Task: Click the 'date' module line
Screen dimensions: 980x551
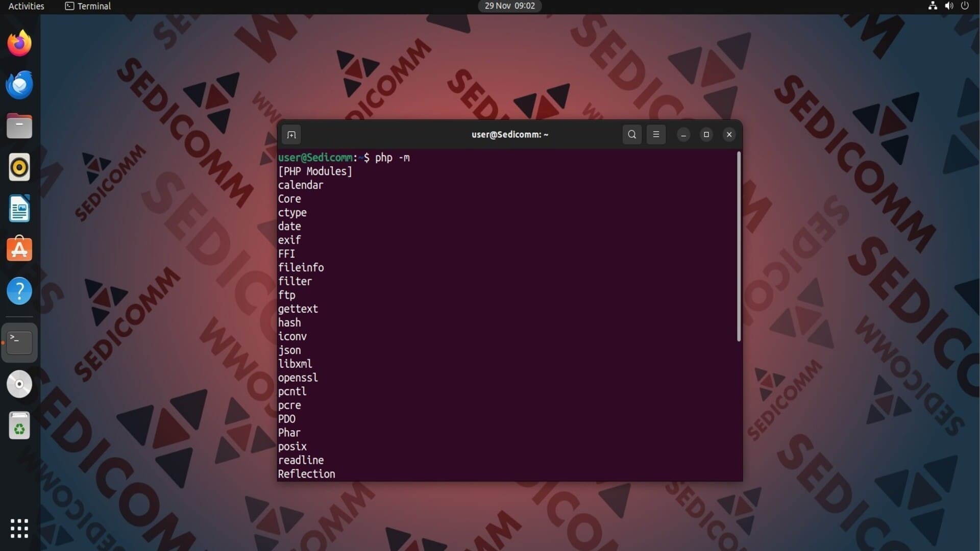Action: click(289, 227)
